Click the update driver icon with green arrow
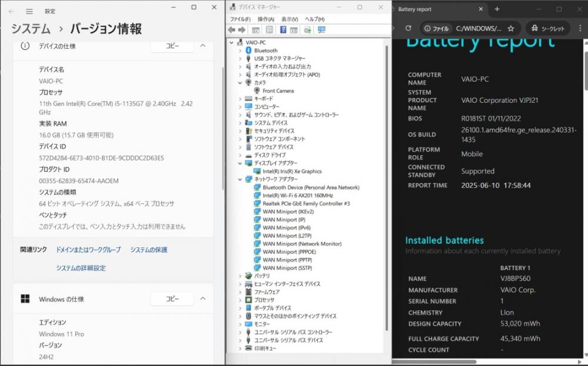 (308, 30)
